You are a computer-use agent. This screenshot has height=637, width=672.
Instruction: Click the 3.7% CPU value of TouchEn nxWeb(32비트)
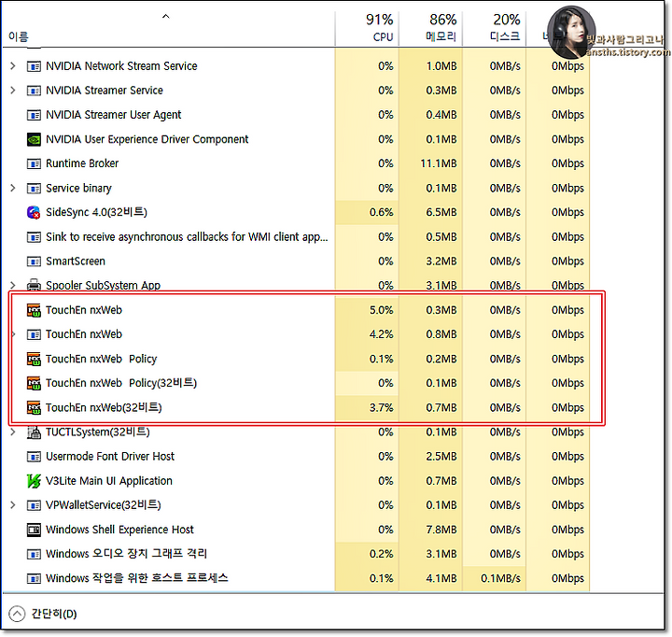[x=381, y=407]
